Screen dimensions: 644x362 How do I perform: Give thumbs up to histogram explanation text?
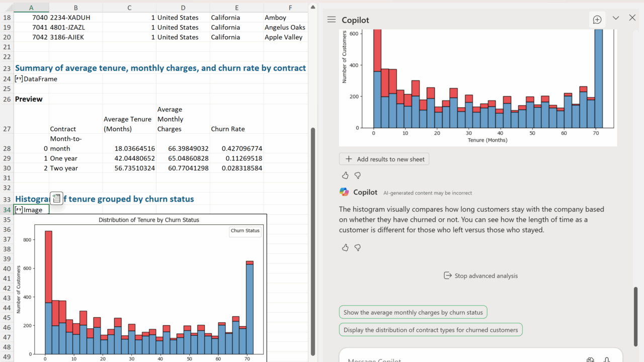pos(345,247)
